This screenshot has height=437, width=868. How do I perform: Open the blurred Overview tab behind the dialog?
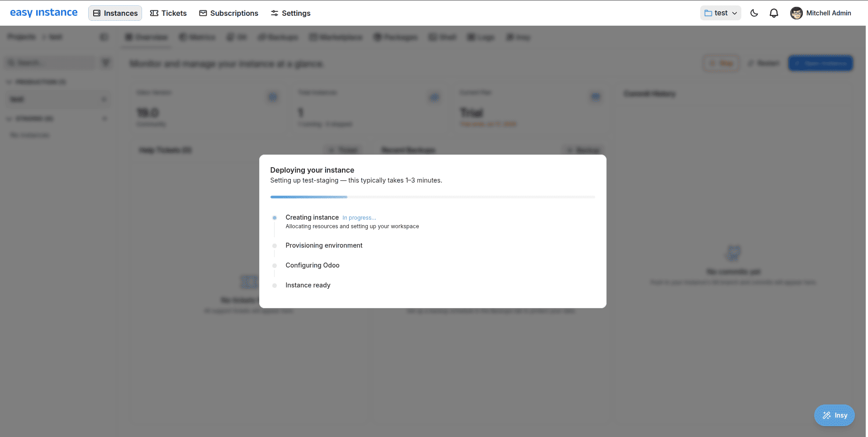(x=146, y=37)
